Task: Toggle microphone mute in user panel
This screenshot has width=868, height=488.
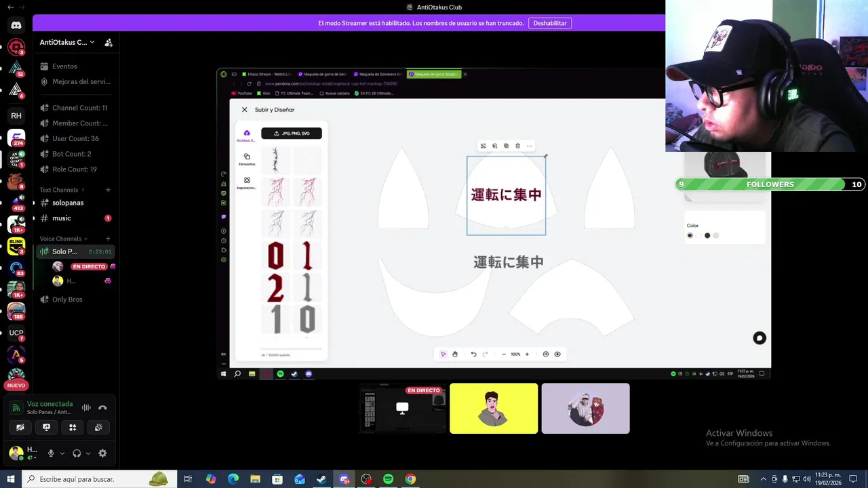Action: [51, 453]
